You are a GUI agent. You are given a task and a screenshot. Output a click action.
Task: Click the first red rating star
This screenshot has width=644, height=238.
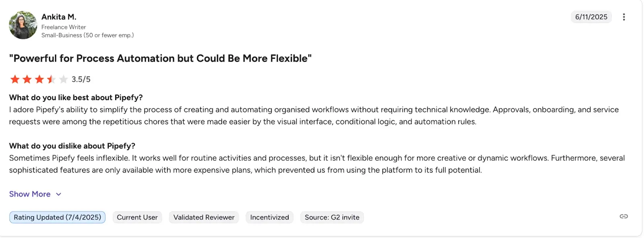point(15,79)
